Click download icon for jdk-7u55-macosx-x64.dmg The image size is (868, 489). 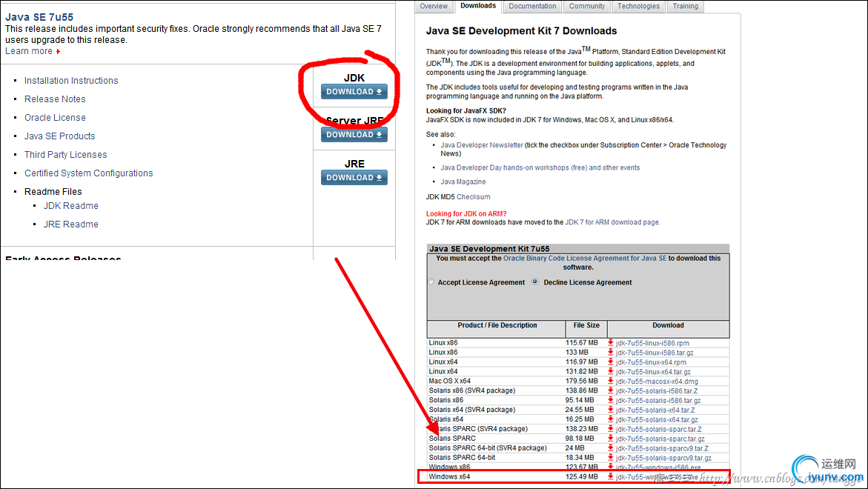(611, 381)
